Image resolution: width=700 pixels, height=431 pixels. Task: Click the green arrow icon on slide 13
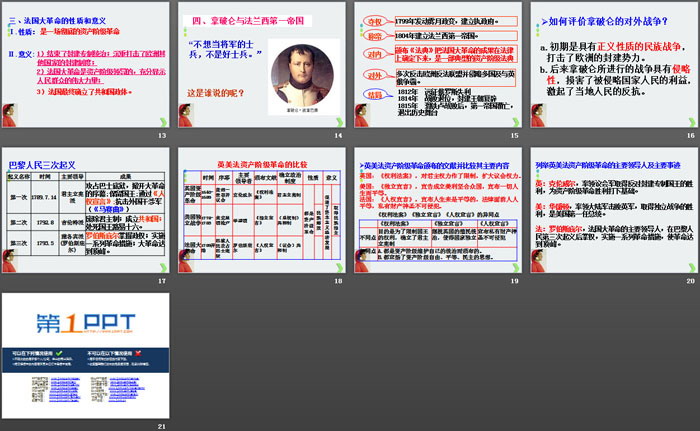click(x=163, y=122)
